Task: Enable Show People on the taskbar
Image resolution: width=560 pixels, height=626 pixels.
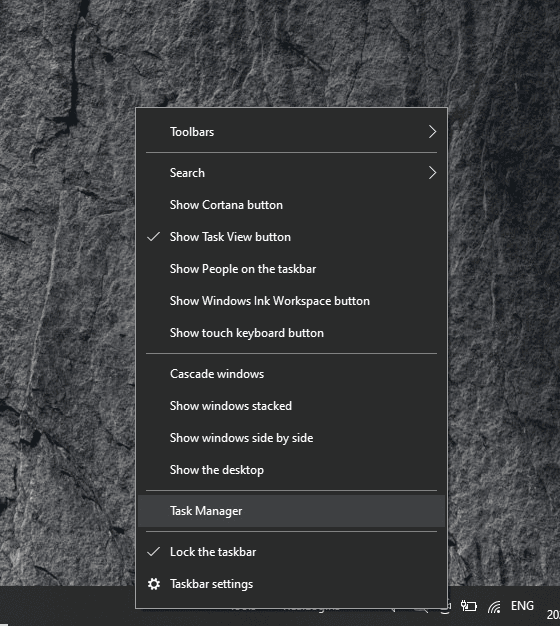Action: (x=291, y=269)
